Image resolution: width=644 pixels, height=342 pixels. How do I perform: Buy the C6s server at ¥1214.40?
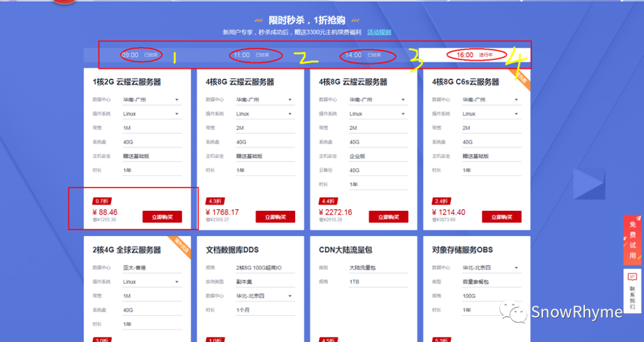tap(502, 217)
